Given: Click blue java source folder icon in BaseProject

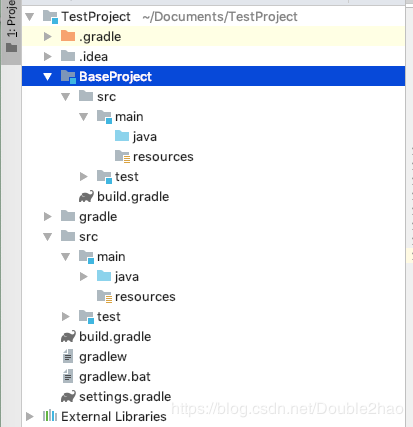Looking at the screenshot, I should click(x=122, y=136).
